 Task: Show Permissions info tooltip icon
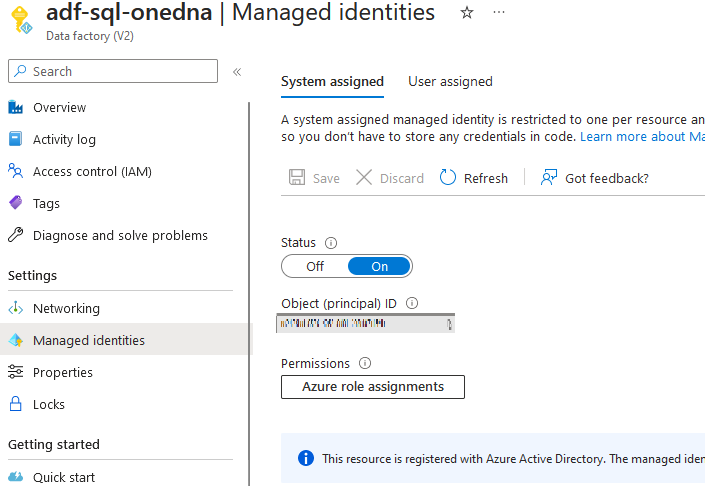[364, 363]
